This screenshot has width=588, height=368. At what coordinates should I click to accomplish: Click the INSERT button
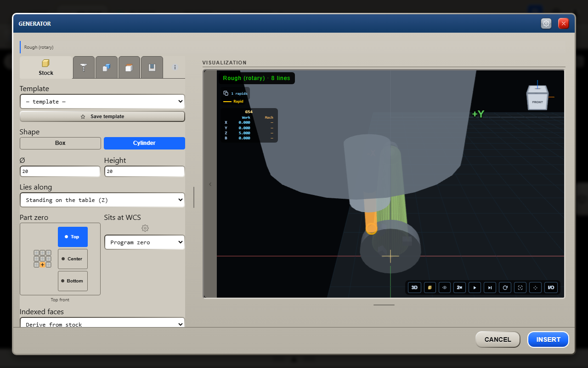tap(548, 339)
